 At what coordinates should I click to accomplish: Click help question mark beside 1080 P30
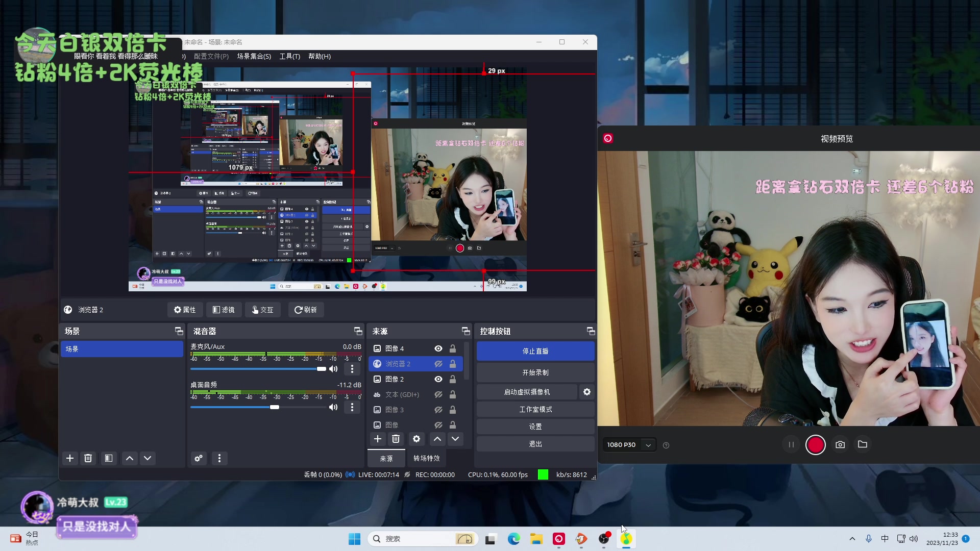(666, 445)
